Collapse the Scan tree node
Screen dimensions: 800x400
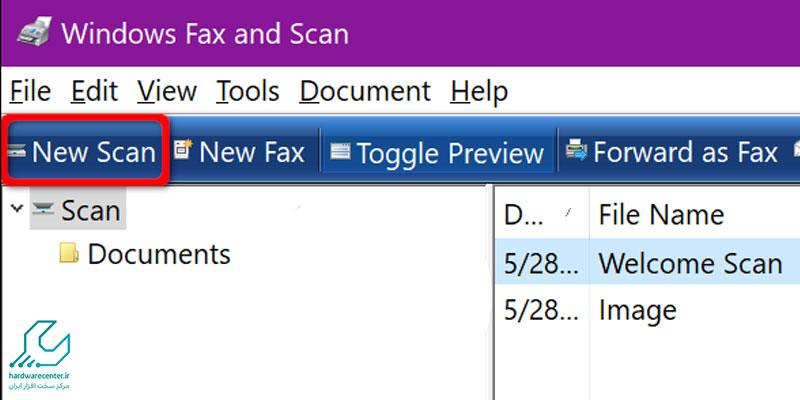(x=17, y=208)
